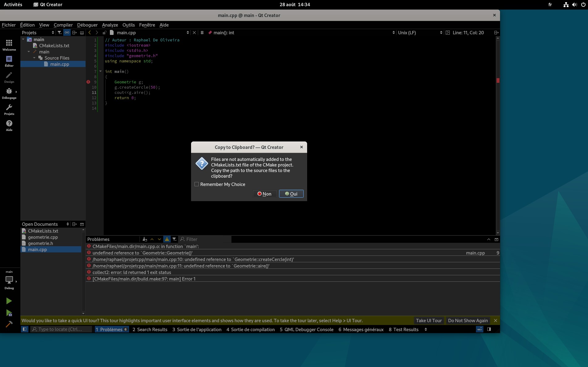Collapse the main target node
Image resolution: width=588 pixels, height=367 pixels.
pyautogui.click(x=29, y=52)
